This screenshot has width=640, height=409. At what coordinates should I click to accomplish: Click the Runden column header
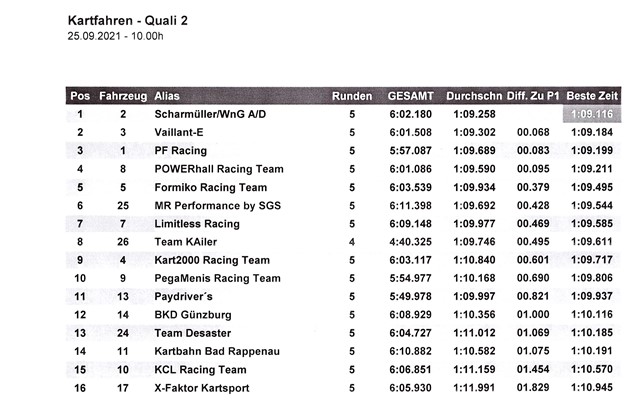coord(352,96)
